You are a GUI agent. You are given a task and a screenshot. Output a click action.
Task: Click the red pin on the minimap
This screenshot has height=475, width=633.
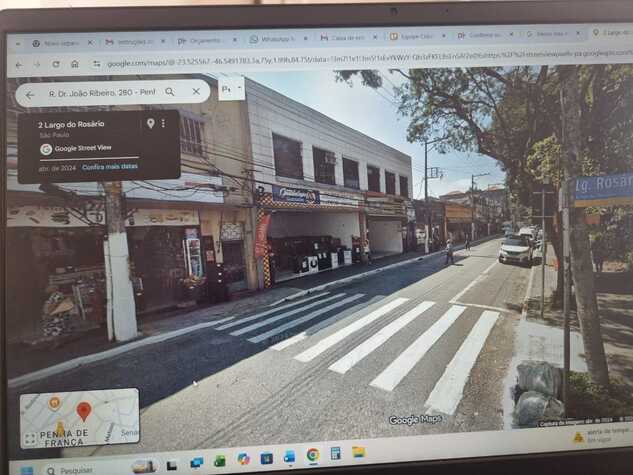point(84,412)
